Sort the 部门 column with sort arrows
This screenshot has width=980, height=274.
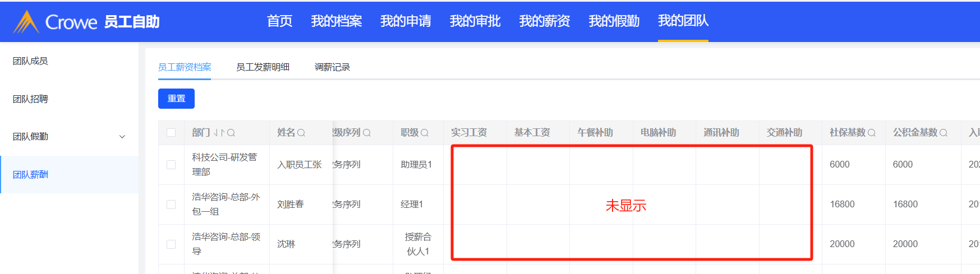click(x=219, y=133)
